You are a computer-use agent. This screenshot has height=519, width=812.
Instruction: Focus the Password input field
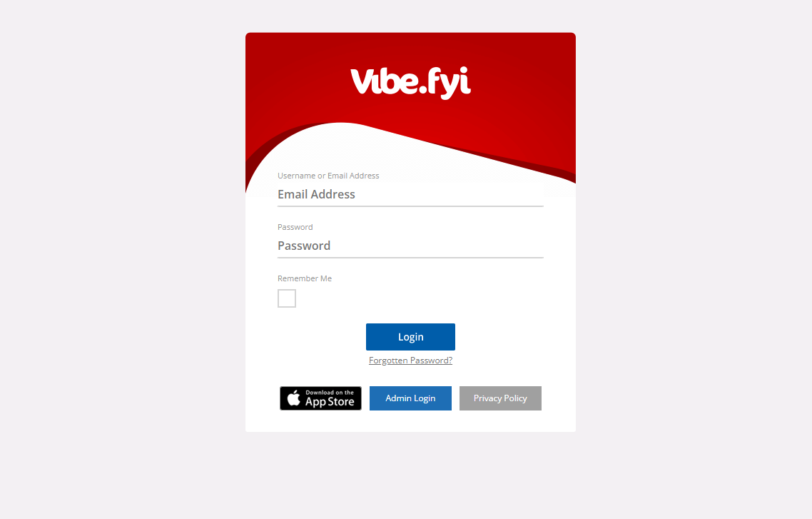[410, 246]
